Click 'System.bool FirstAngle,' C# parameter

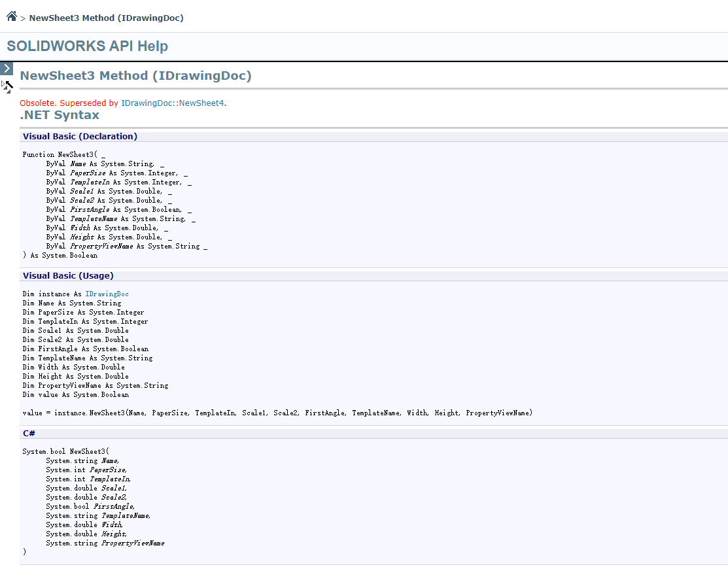tap(90, 507)
